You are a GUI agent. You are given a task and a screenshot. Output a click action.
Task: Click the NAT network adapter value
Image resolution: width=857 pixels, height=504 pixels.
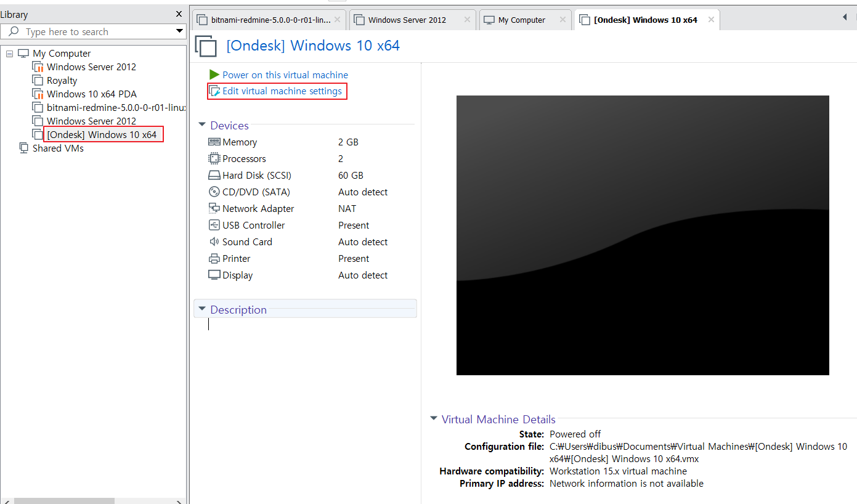point(347,208)
